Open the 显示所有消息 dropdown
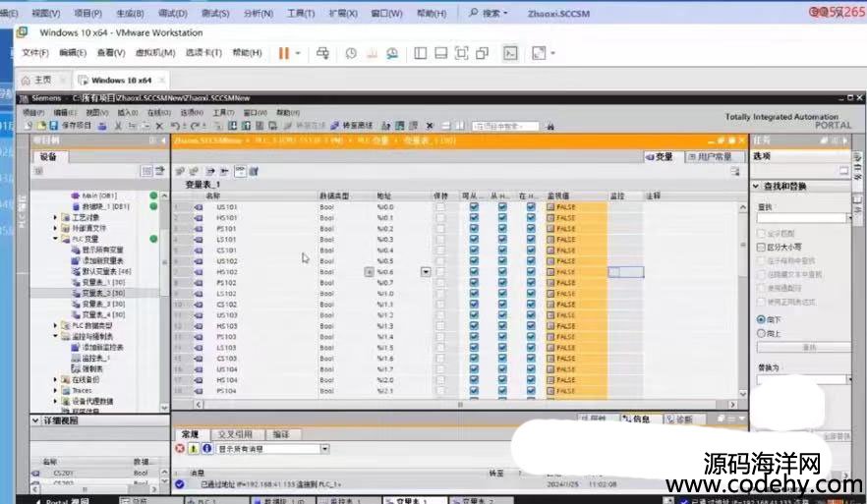Image resolution: width=867 pixels, height=504 pixels. coord(325,449)
